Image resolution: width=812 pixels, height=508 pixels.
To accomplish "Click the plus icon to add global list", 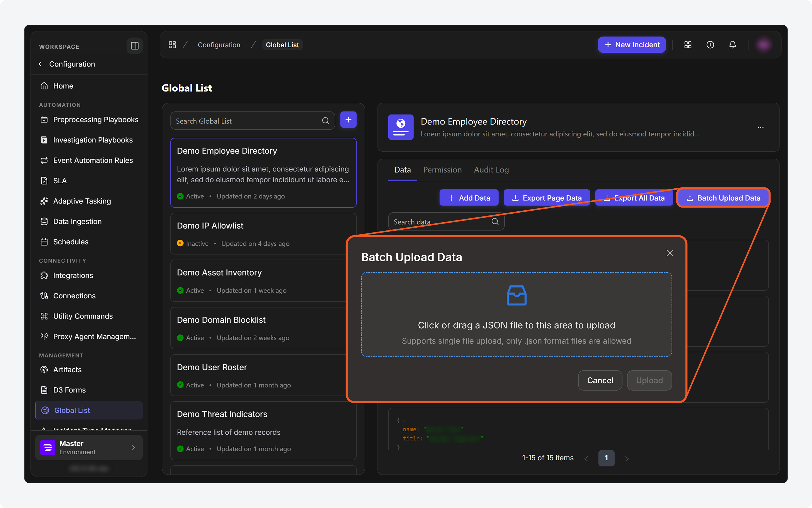I will 348,120.
